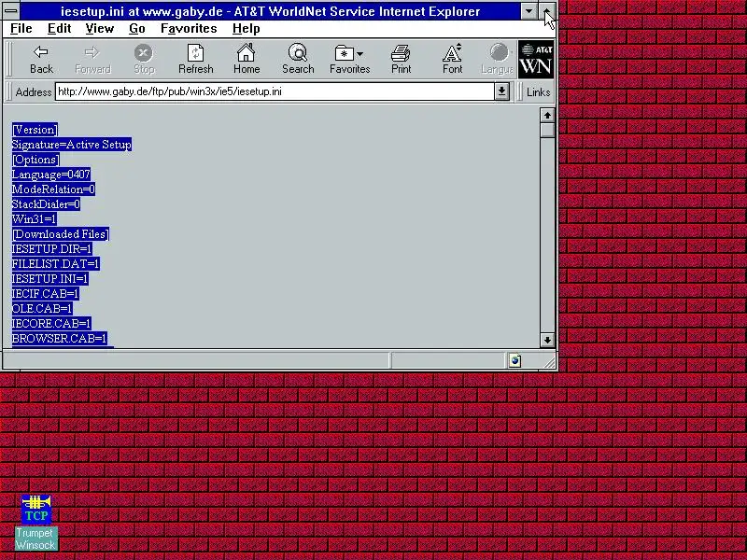Click the Forward arrow button
The width and height of the screenshot is (747, 560).
pos(92,59)
